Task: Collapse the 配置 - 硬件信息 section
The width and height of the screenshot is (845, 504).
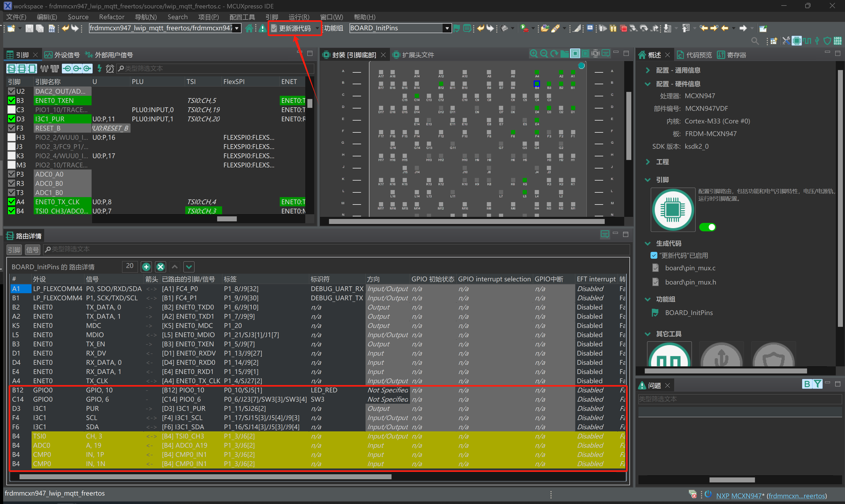Action: pos(648,84)
